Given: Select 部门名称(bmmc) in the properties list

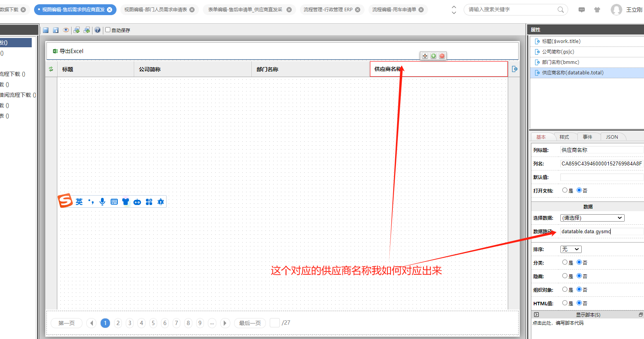Looking at the screenshot, I should tap(587, 62).
